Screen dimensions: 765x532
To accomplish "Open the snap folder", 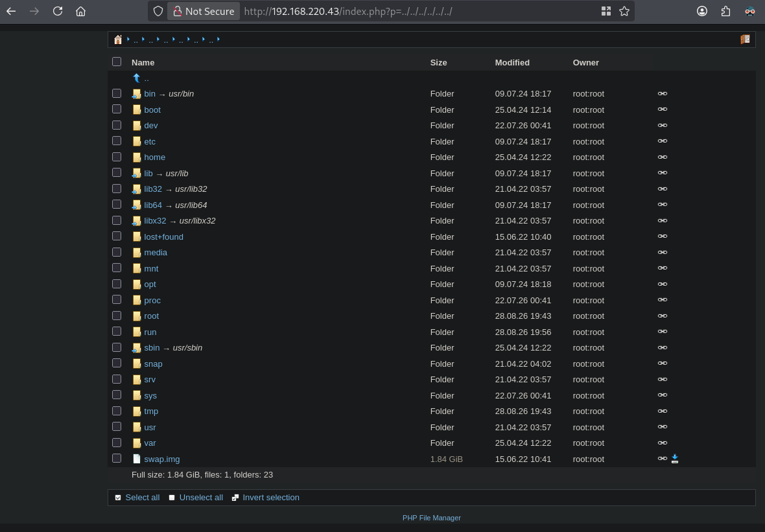I will [153, 364].
